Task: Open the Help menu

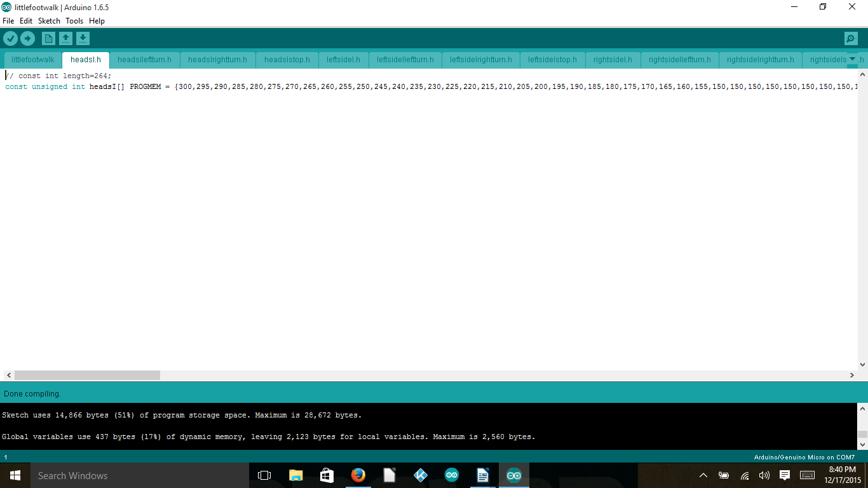Action: tap(97, 21)
